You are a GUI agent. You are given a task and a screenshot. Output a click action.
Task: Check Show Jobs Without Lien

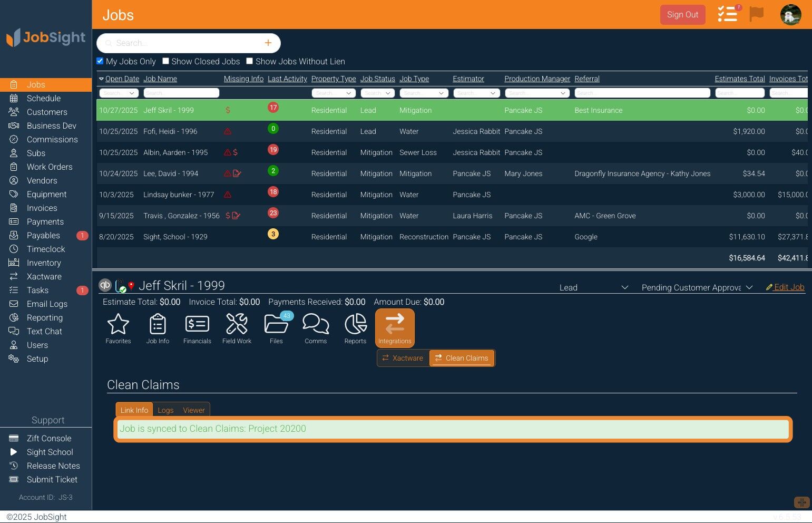250,61
